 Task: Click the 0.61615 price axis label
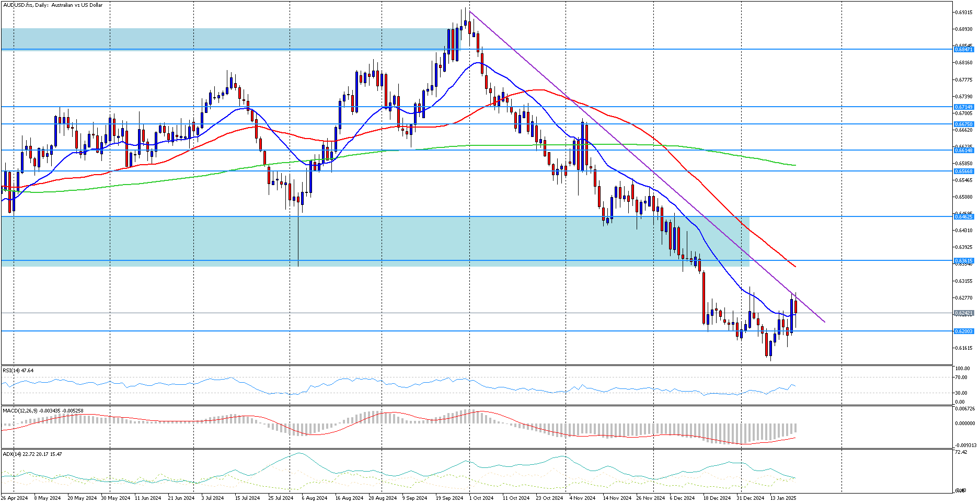tap(964, 348)
